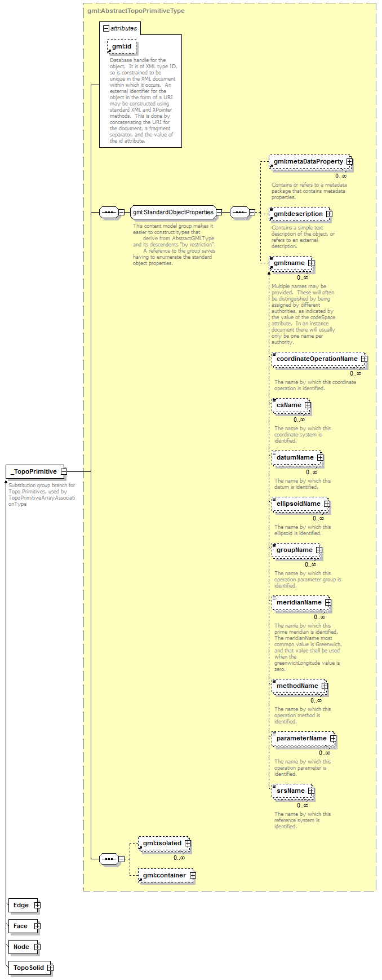Collapse the attributes section minus box
This screenshot has height=980, width=382.
106,28
